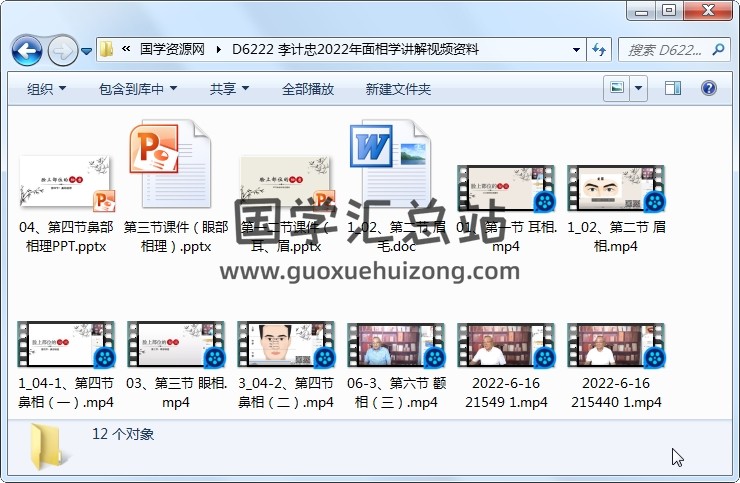Select the 第三节课件（眼部相理）.pptx PowerPoint icon
The width and height of the screenshot is (740, 483).
170,164
